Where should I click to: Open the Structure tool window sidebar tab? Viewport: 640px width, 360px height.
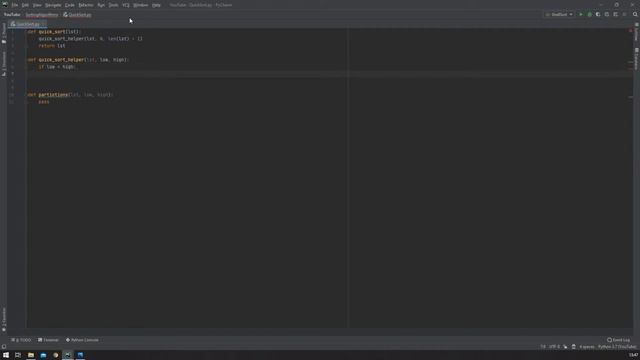coord(4,64)
